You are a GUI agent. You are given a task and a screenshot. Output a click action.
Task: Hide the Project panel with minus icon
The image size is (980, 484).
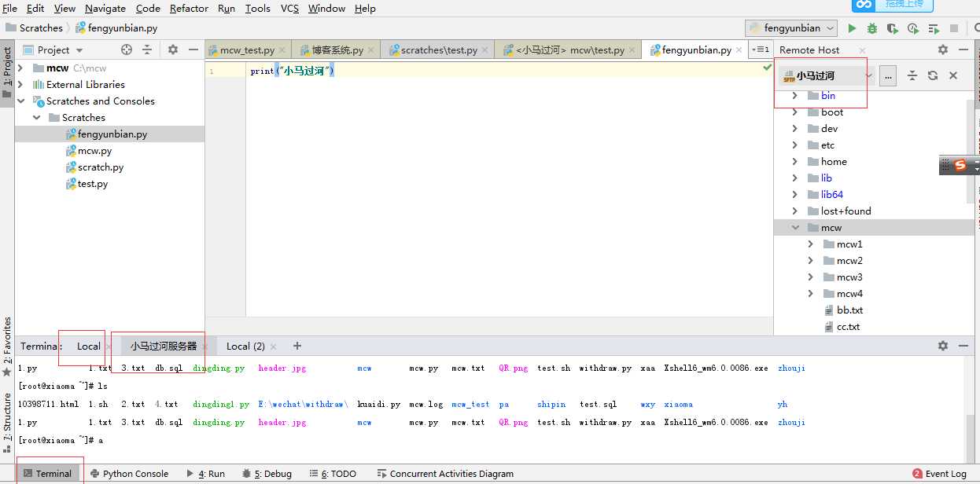(193, 49)
